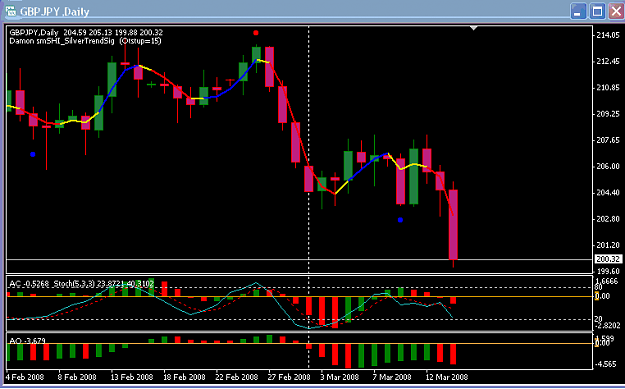
Task: Click the red SilverTrend sell dot near 27 Feb
Action: coord(256,33)
